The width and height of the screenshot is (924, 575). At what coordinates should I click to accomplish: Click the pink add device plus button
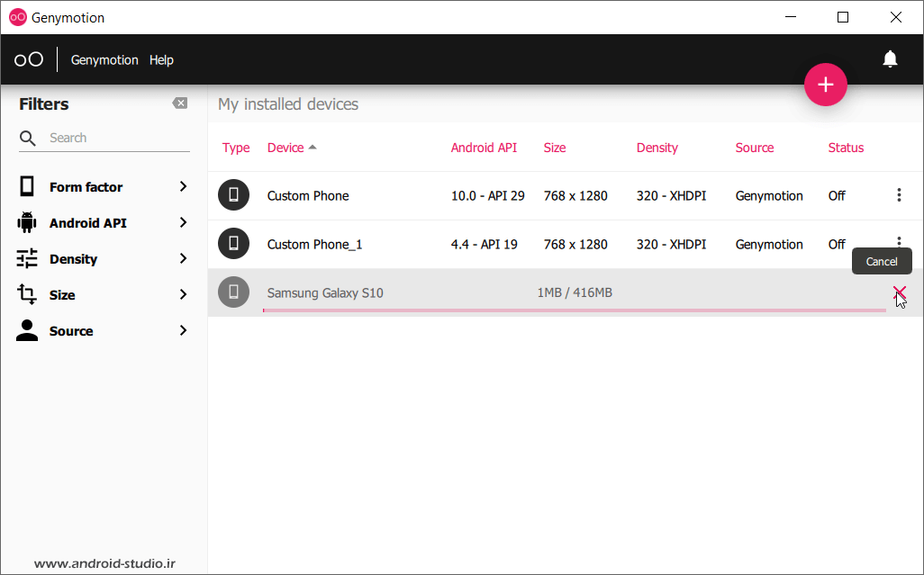coord(825,85)
